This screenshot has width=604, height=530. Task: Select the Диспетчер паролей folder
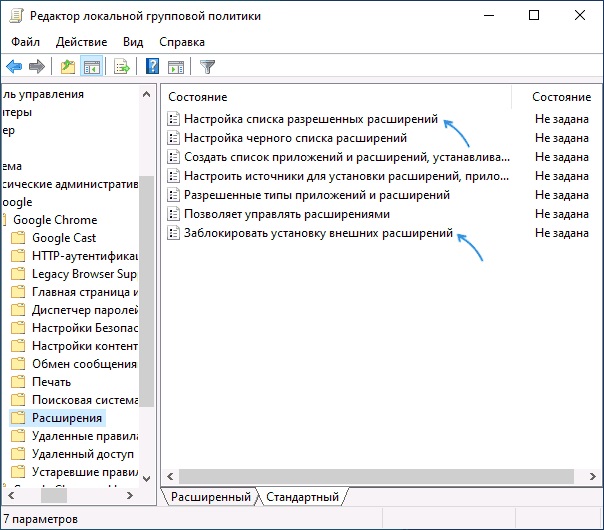coord(85,310)
